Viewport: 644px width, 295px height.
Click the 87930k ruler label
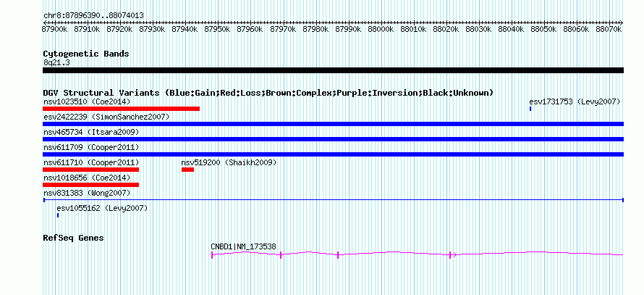tap(153, 30)
